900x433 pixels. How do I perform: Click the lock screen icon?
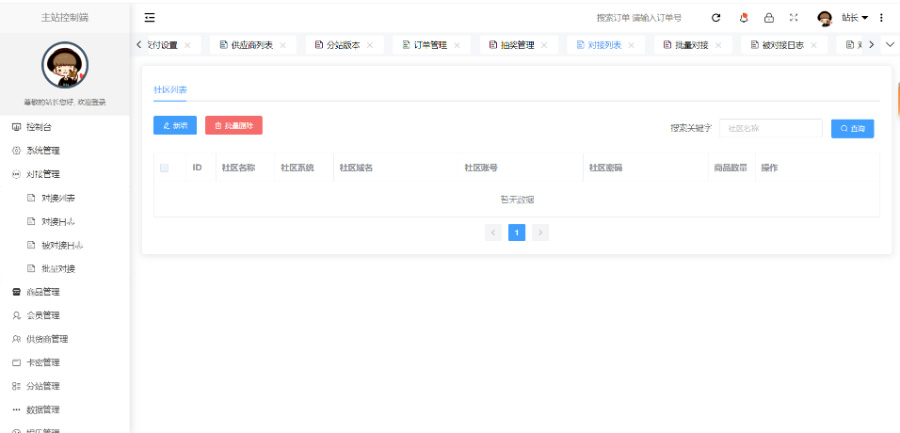[x=768, y=17]
